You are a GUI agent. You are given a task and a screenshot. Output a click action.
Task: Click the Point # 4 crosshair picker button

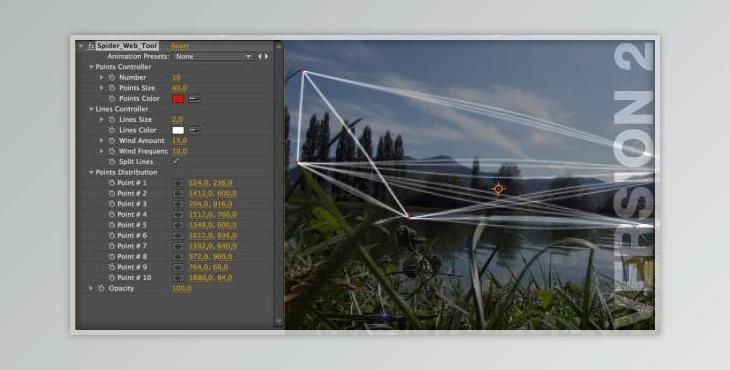[178, 215]
